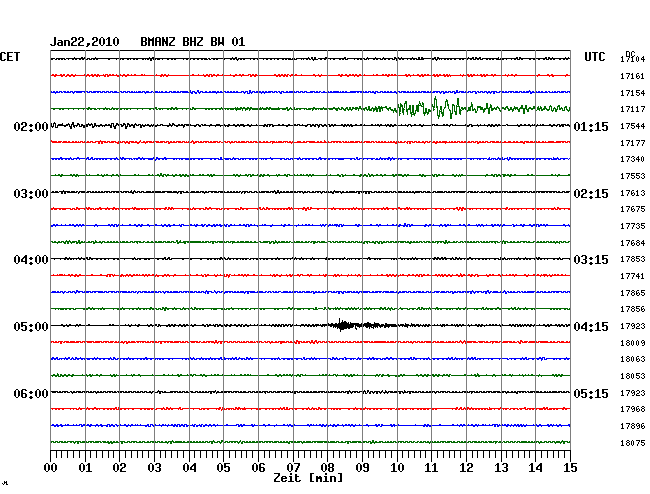650x494 pixels.
Task: Click the 01:15 UTC time label
Action: pos(591,126)
